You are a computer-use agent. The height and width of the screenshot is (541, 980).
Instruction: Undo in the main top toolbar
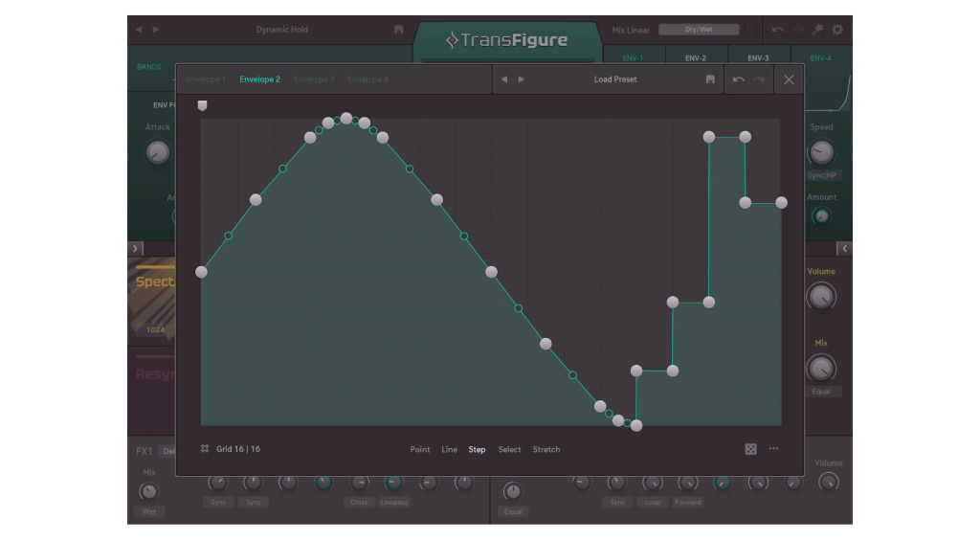(777, 30)
